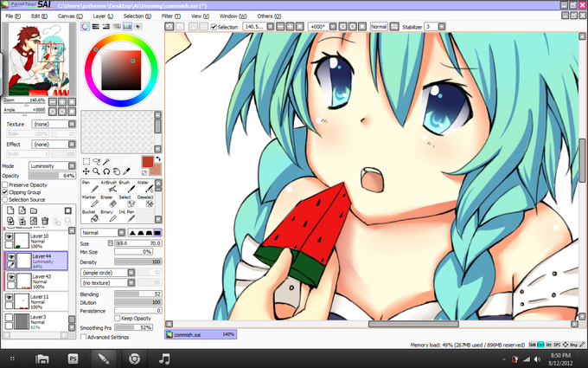
Task: Select the hand pan tool
Action: (117, 171)
